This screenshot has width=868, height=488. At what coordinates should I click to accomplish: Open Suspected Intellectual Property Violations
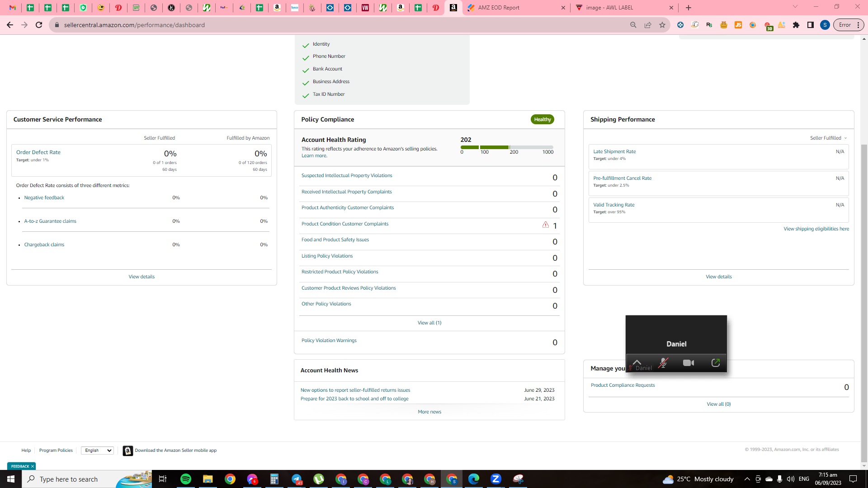click(x=347, y=176)
